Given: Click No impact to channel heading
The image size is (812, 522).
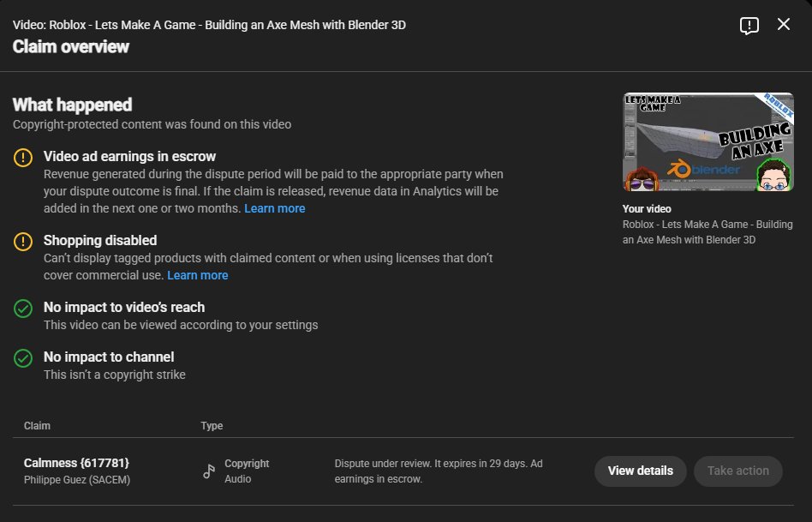Looking at the screenshot, I should [x=109, y=357].
